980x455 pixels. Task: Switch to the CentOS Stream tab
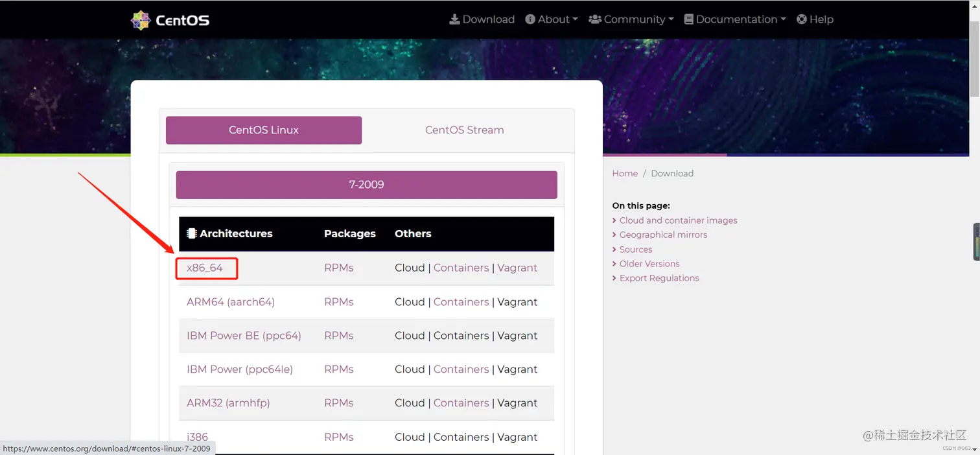point(464,130)
